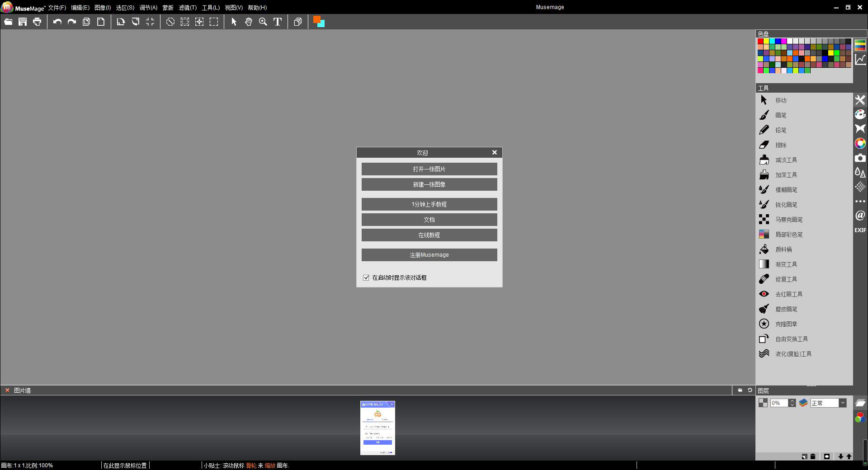
Task: Click the foreground/background color swatch in toolbar
Action: [x=319, y=22]
